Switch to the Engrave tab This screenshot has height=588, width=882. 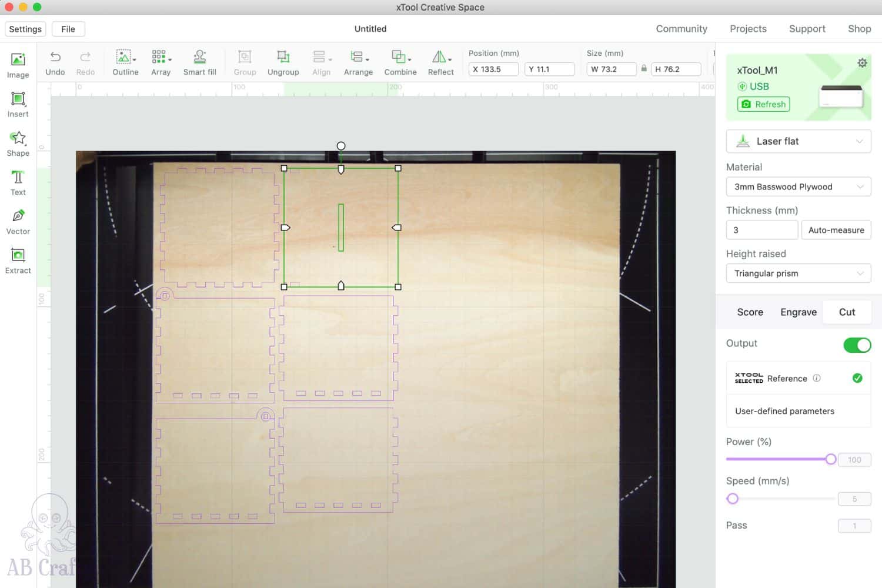point(798,312)
